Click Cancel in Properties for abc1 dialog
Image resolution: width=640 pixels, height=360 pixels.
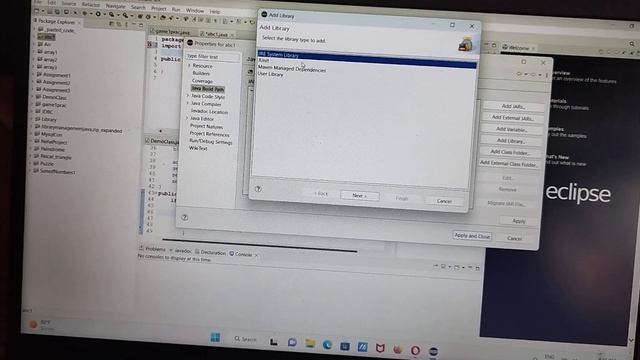click(x=514, y=238)
